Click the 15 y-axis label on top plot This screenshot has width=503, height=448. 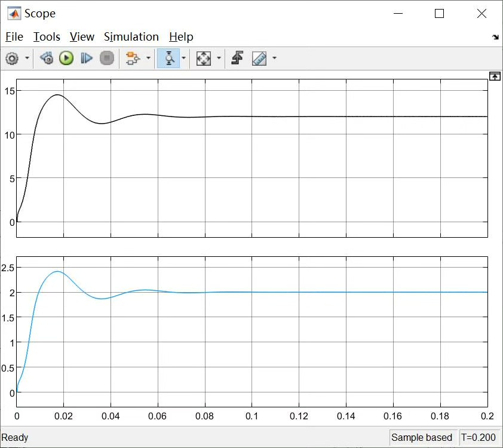pos(10,91)
